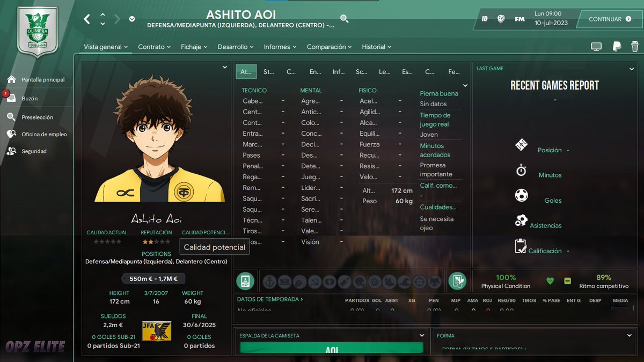The image size is (644, 362).
Task: Select the Le... tab
Action: point(384,72)
